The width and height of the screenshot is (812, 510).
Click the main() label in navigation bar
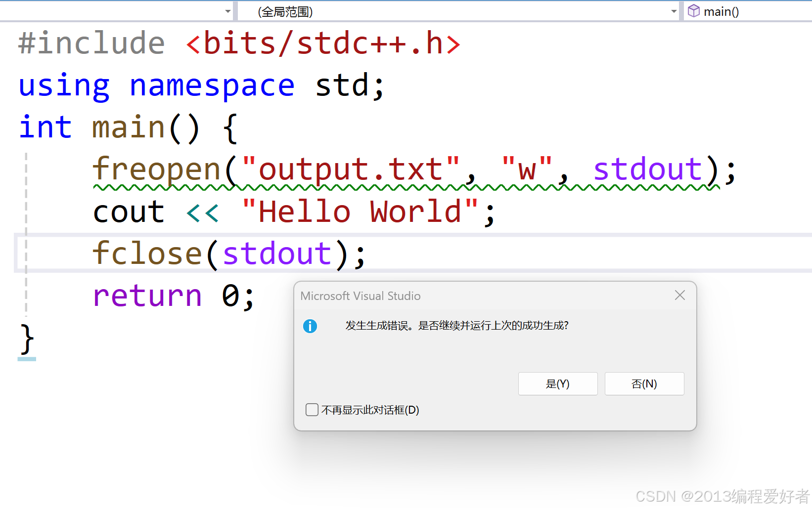pos(721,11)
